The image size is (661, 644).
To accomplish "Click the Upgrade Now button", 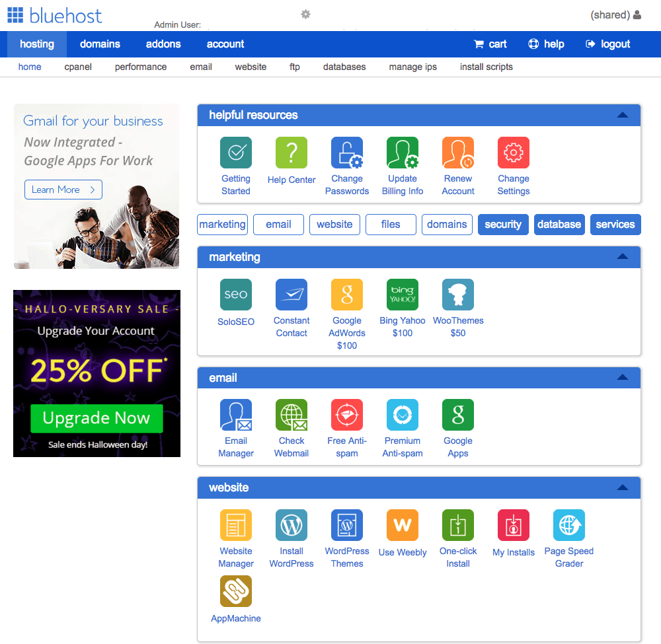I will pos(97,418).
